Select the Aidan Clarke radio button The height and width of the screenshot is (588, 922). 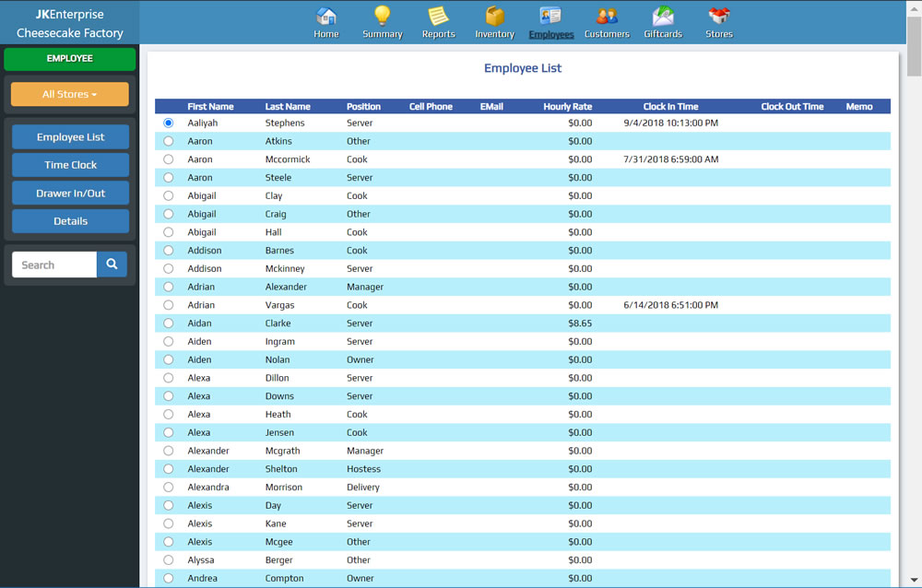(x=168, y=323)
